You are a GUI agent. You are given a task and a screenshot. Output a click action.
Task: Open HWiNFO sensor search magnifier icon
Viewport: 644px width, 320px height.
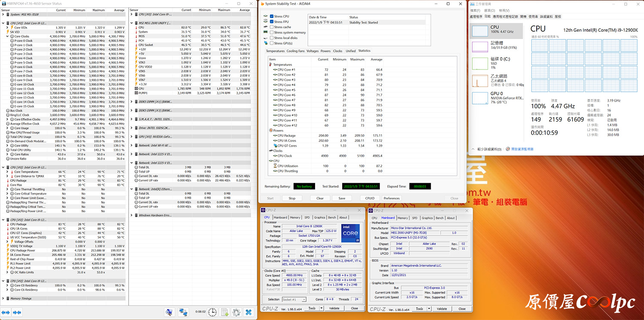(169, 312)
